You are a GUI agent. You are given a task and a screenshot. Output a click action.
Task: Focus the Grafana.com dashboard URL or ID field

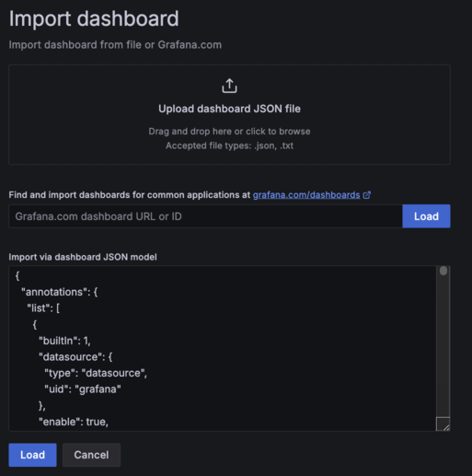[205, 216]
